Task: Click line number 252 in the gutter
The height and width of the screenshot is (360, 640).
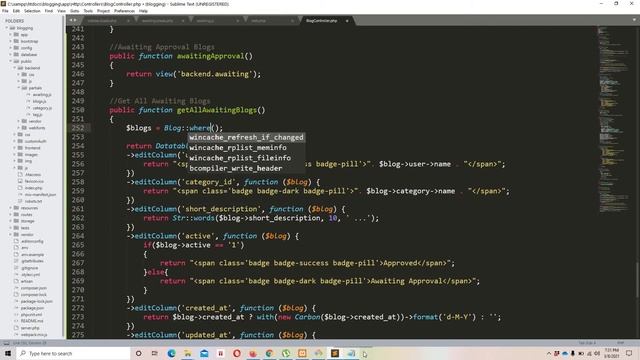Action: [78, 128]
